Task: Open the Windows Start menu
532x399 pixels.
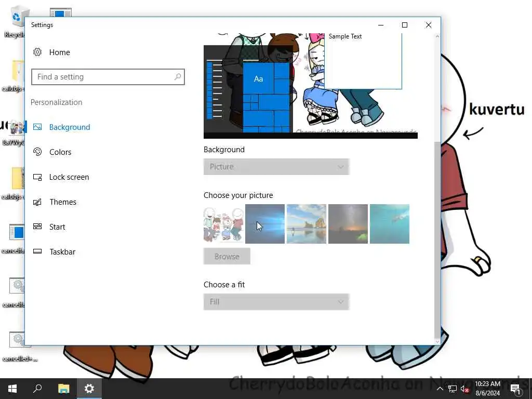Action: (x=12, y=389)
